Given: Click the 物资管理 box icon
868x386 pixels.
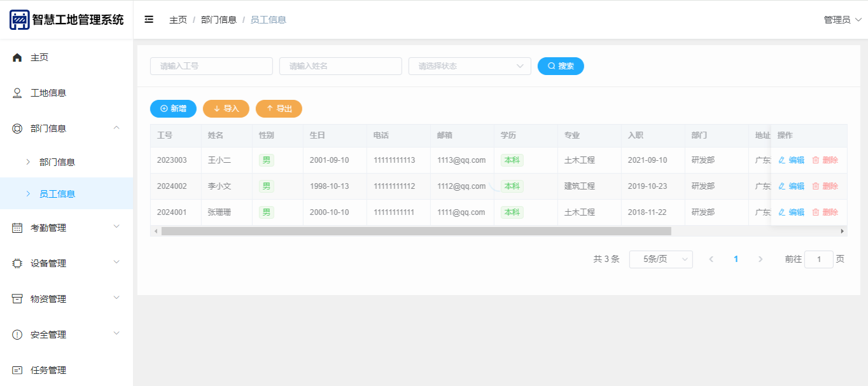Looking at the screenshot, I should [x=17, y=299].
